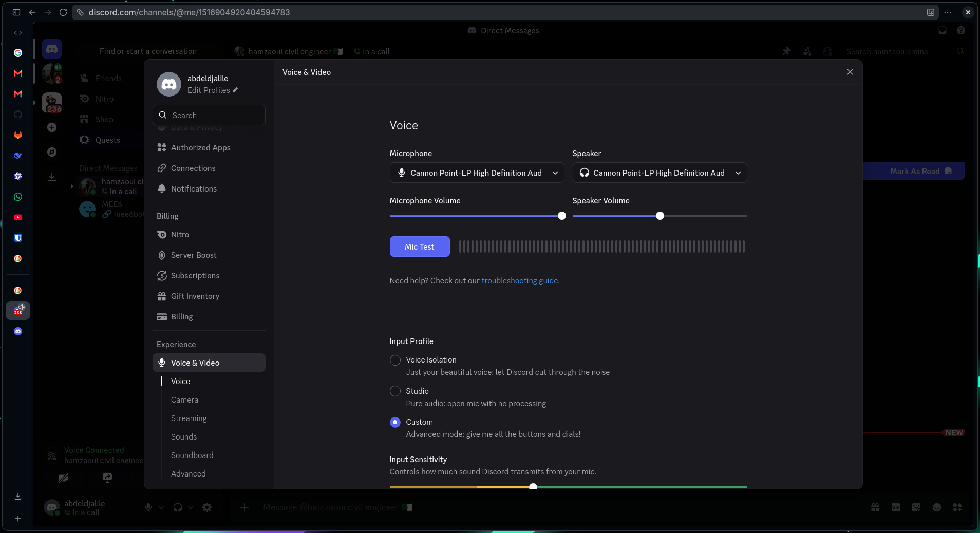Image resolution: width=980 pixels, height=533 pixels.
Task: Toggle microphone mute in user panel
Action: click(x=148, y=507)
